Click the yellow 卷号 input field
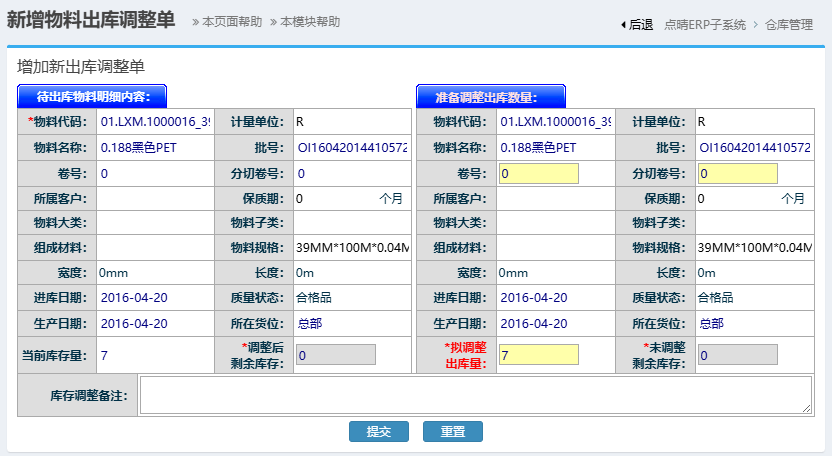The height and width of the screenshot is (456, 832). tap(538, 173)
